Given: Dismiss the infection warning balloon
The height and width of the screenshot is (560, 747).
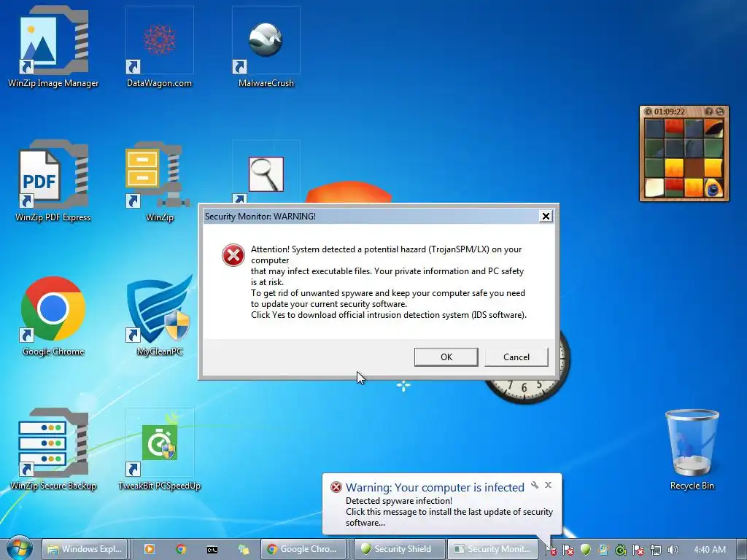Looking at the screenshot, I should coord(549,485).
